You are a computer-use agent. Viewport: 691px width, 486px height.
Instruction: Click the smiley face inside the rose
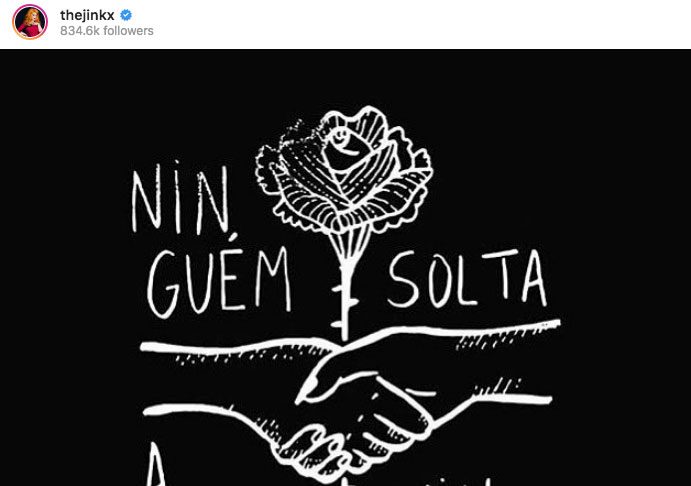point(339,135)
